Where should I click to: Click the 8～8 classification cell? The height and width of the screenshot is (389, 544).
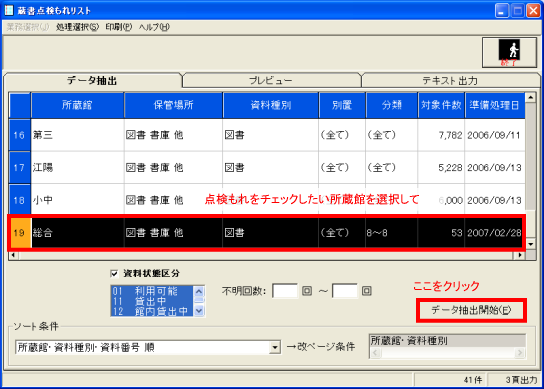[392, 232]
